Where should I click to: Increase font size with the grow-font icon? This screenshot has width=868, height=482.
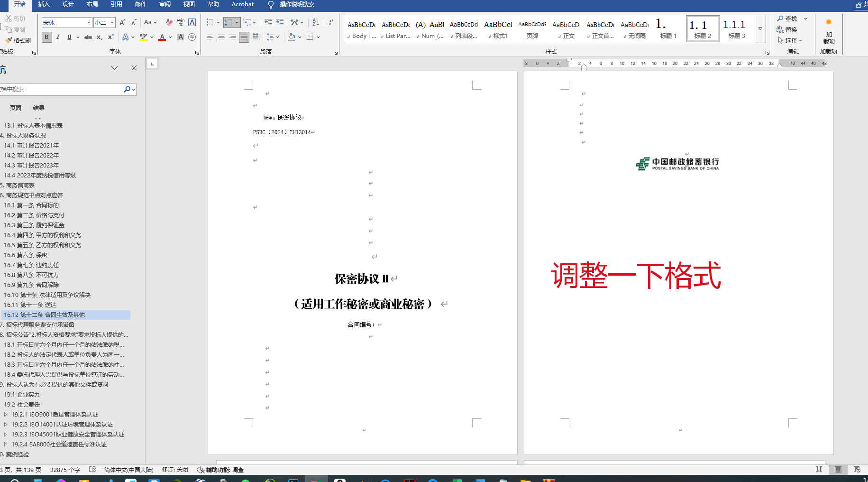click(x=122, y=22)
